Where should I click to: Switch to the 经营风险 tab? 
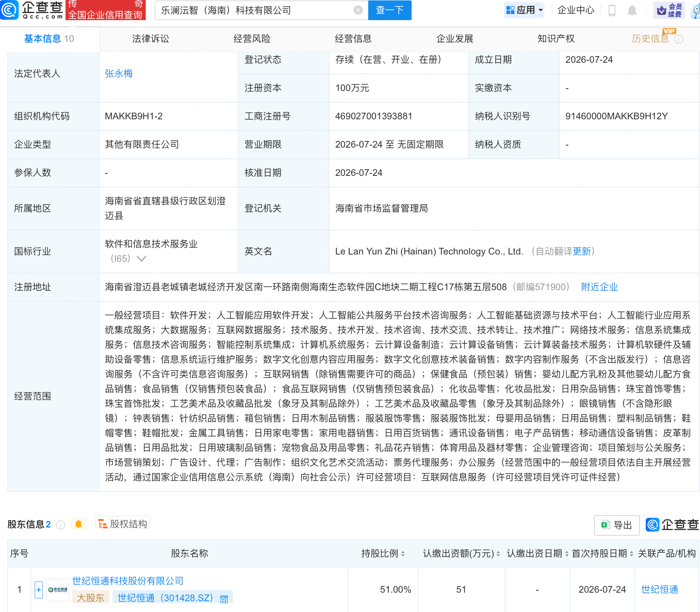(252, 39)
